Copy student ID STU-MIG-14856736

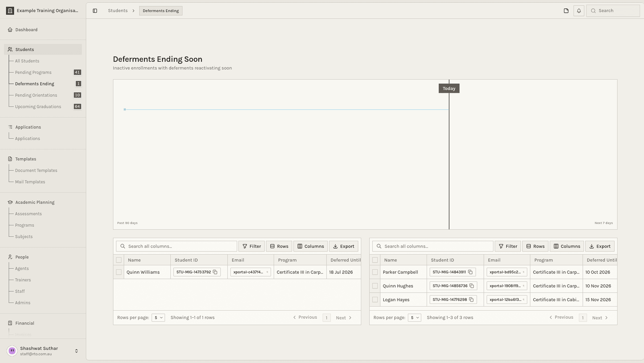tap(472, 286)
